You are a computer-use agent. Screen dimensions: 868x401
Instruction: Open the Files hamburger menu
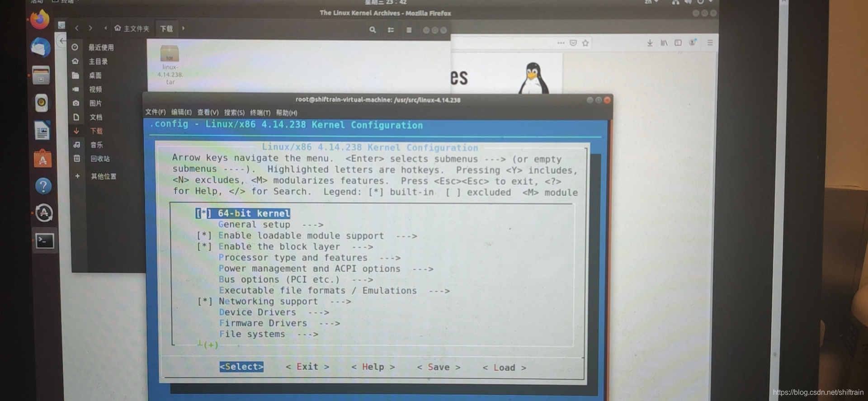coord(409,30)
